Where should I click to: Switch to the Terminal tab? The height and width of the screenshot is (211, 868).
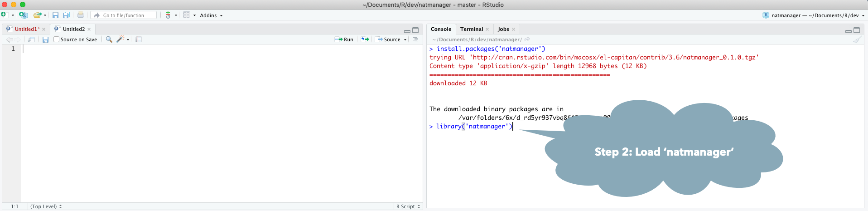point(471,29)
